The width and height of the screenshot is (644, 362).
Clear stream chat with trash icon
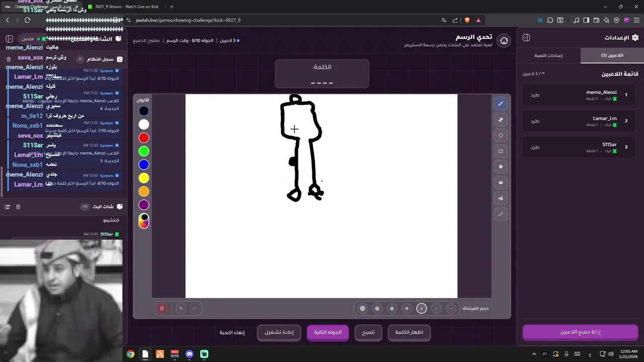click(18, 207)
